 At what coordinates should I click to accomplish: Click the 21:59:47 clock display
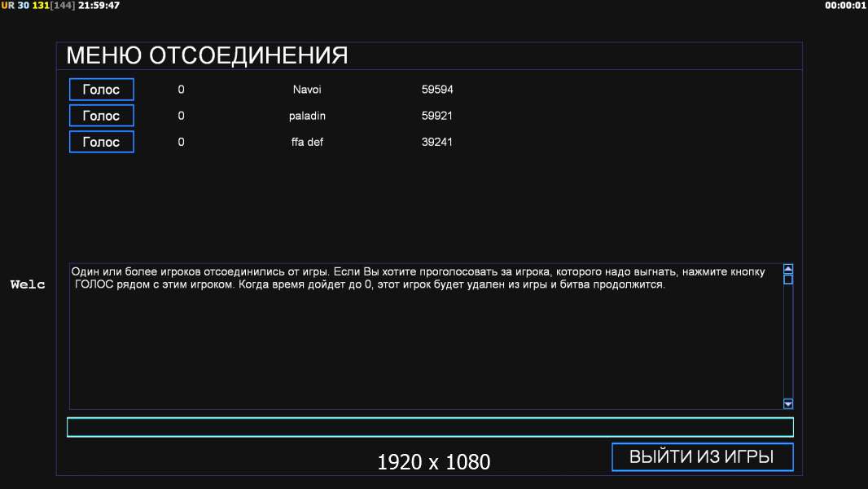[x=99, y=6]
